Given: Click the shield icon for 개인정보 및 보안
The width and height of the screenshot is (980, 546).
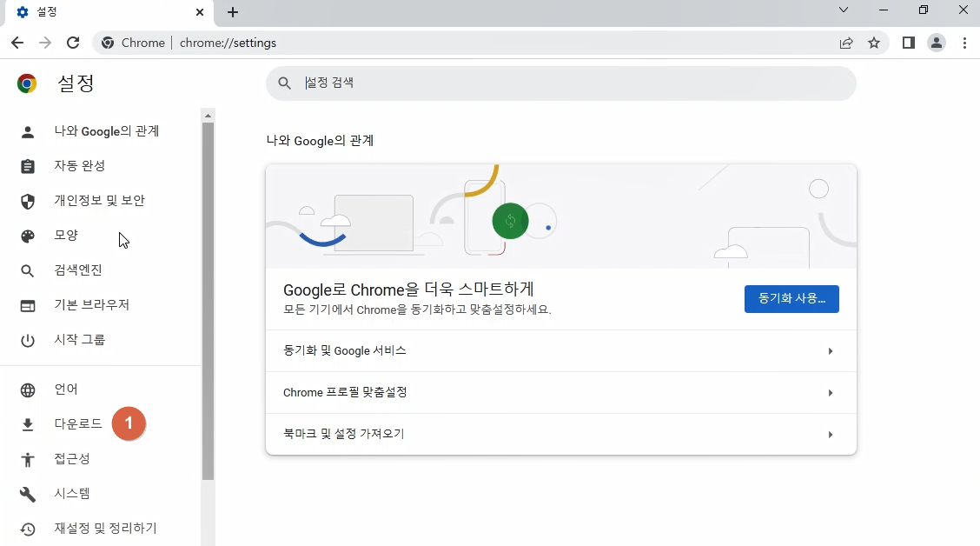Looking at the screenshot, I should (x=28, y=202).
